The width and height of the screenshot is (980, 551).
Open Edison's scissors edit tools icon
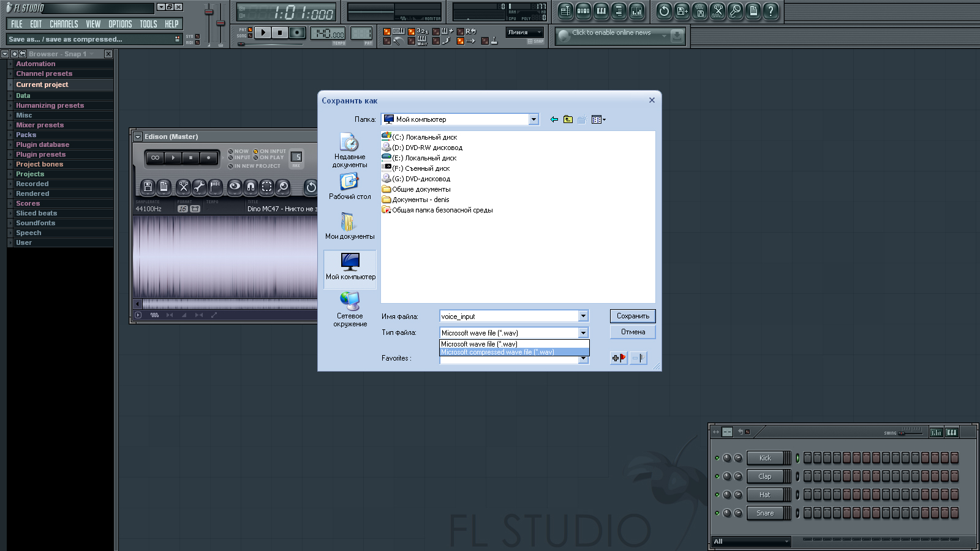pyautogui.click(x=183, y=187)
